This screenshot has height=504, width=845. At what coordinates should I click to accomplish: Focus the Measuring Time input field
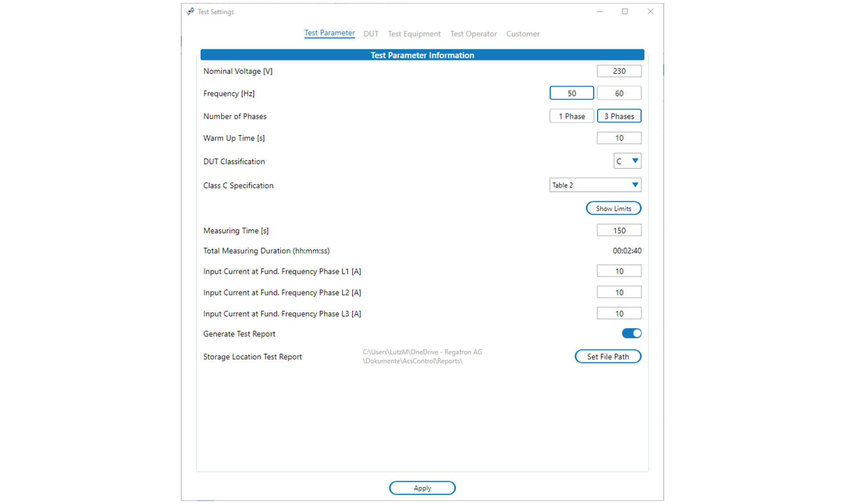[619, 230]
